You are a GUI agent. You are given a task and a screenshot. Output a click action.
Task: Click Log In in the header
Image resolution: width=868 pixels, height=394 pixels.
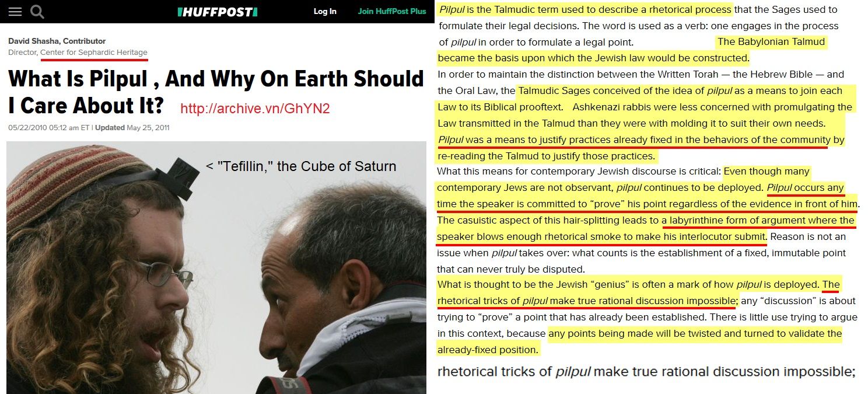(325, 12)
